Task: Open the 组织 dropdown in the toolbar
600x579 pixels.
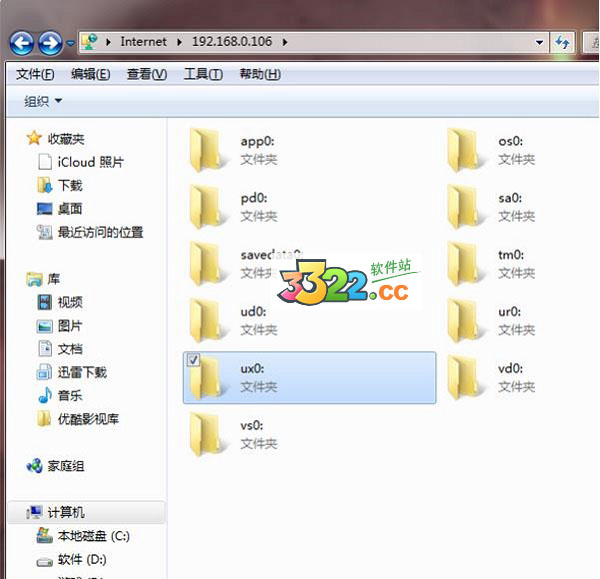Action: 42,101
